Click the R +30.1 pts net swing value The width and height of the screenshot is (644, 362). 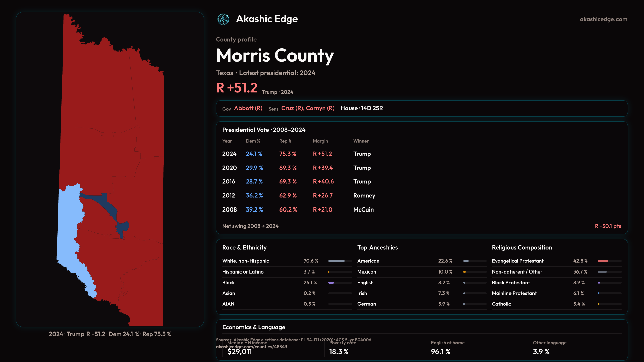[607, 226]
